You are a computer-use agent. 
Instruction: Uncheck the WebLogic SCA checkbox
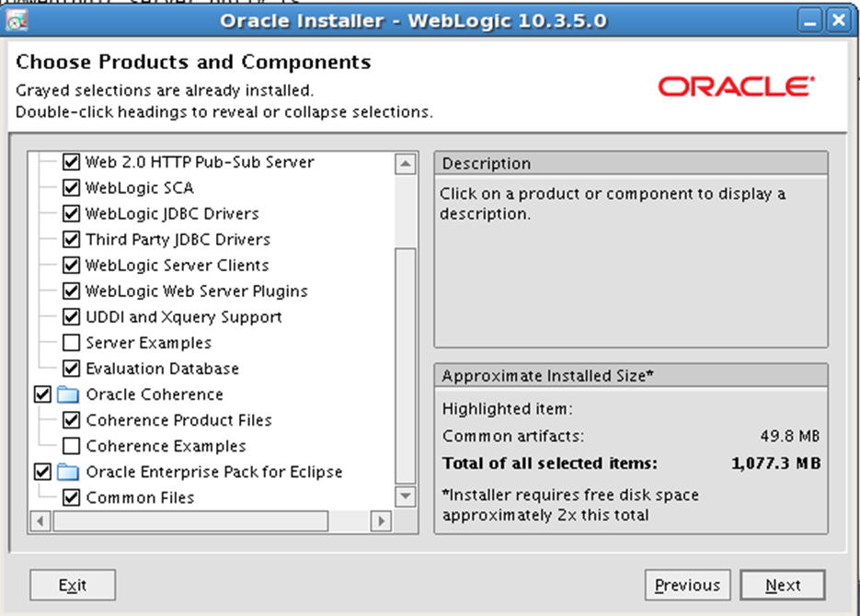click(71, 188)
